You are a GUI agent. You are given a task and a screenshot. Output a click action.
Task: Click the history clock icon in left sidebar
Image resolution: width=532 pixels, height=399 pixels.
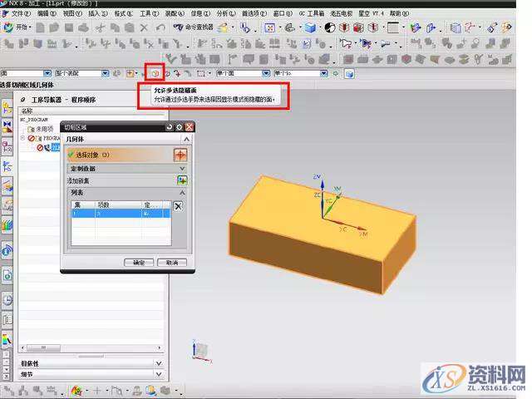tap(7, 300)
